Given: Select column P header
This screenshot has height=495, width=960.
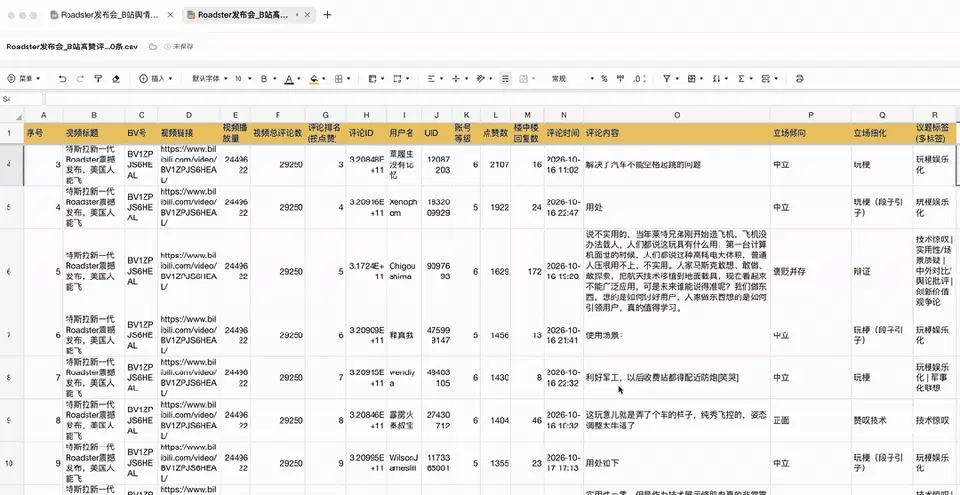Looking at the screenshot, I should (x=811, y=115).
